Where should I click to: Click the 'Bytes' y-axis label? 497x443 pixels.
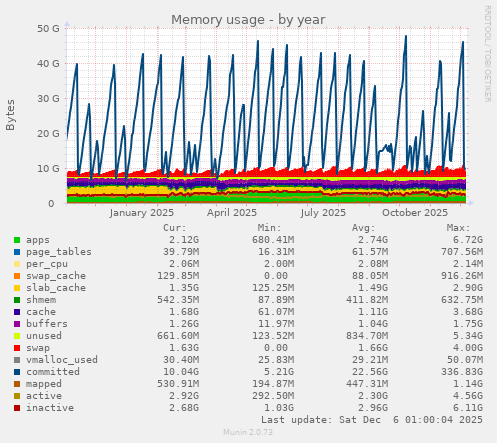pyautogui.click(x=10, y=115)
